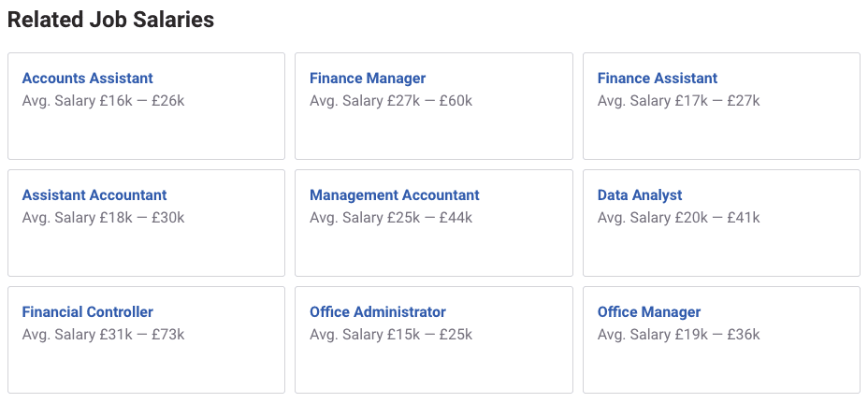
Task: Click the £25k — £44k salary text
Action: pyautogui.click(x=429, y=218)
